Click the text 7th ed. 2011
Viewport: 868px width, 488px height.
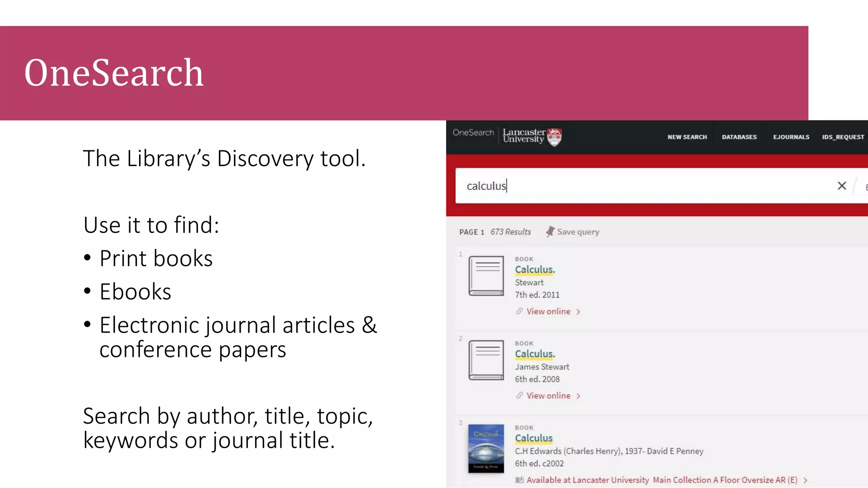click(537, 295)
